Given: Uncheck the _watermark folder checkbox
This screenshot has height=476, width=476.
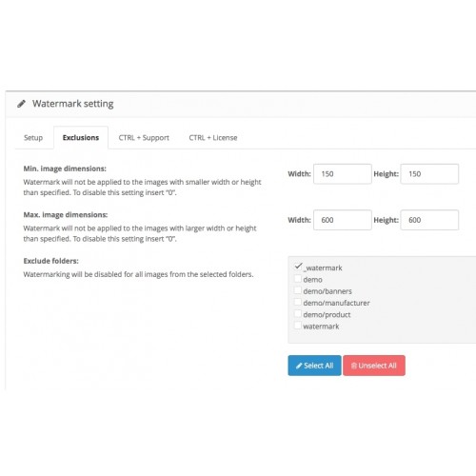Looking at the screenshot, I should coord(298,267).
